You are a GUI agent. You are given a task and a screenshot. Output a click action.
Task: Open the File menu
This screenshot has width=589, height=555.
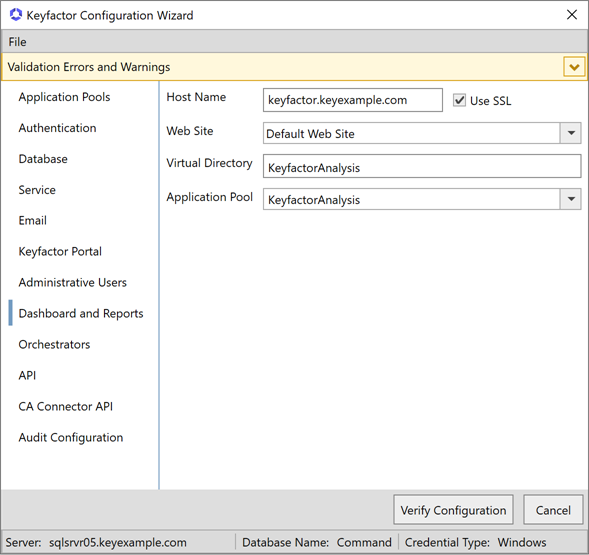17,42
